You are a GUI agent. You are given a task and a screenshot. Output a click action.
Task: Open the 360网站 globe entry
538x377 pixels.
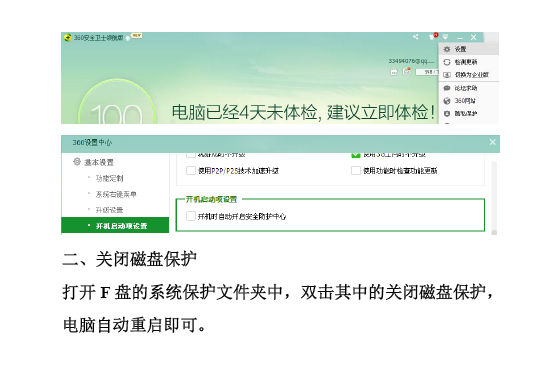coord(468,101)
